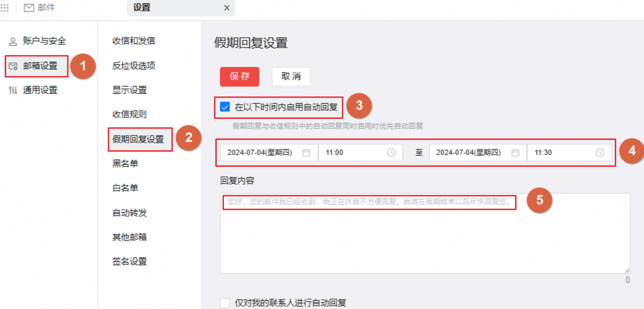Close the 设置 tab
Screen dimensions: 644x309
tap(227, 8)
